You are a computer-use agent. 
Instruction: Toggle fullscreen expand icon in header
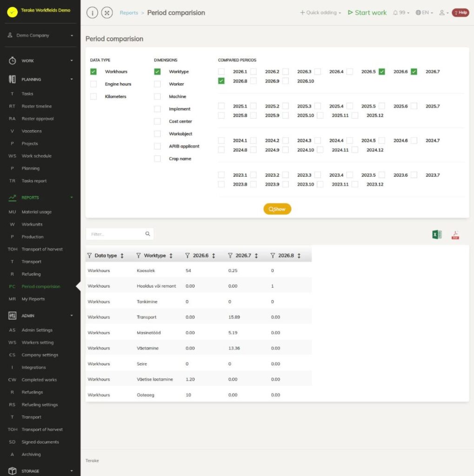click(x=107, y=13)
